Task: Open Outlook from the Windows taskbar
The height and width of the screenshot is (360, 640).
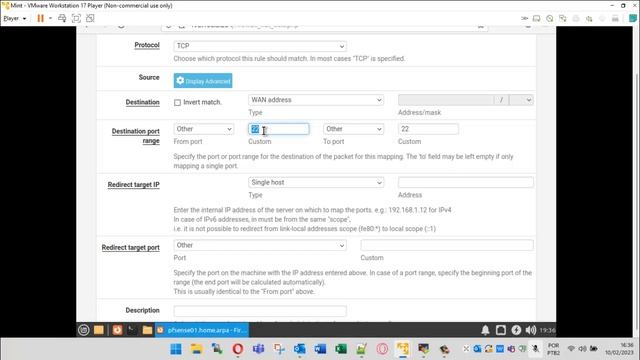Action: [x=300, y=349]
